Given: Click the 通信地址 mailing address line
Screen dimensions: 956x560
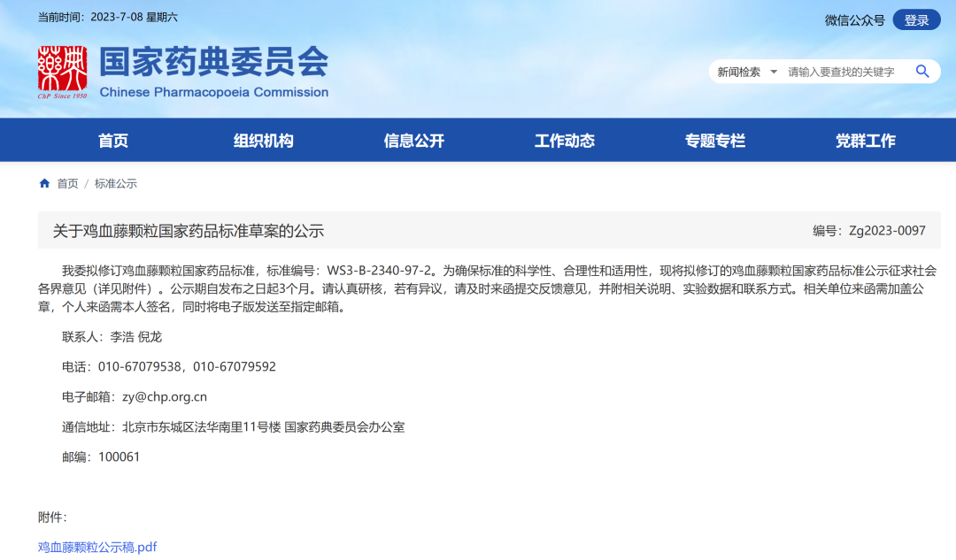Looking at the screenshot, I should point(233,427).
